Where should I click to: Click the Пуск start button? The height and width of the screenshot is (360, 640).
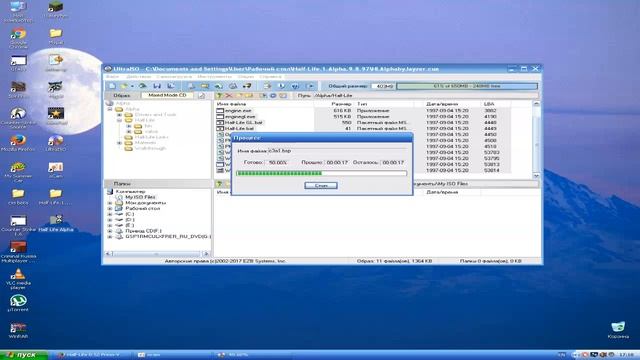(24, 355)
